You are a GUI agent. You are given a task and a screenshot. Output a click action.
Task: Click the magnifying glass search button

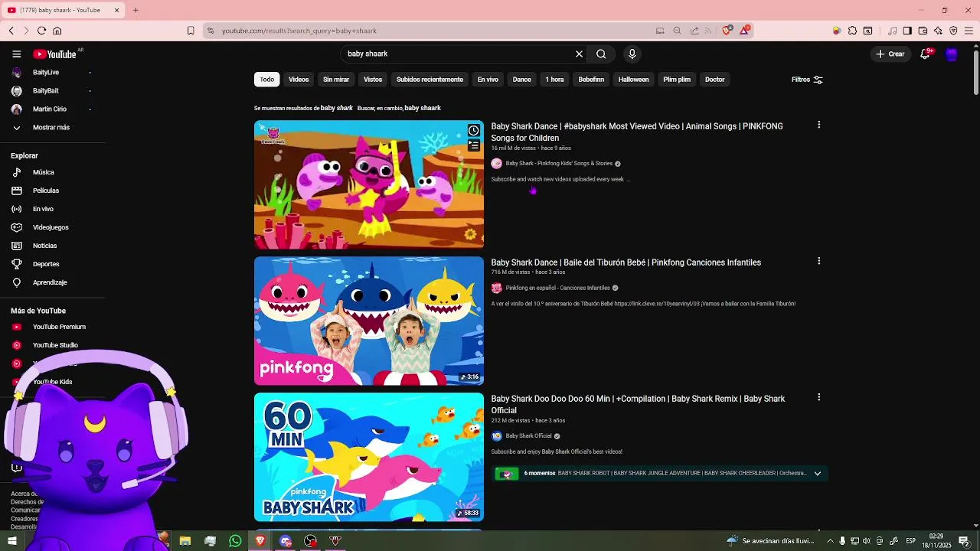click(601, 54)
